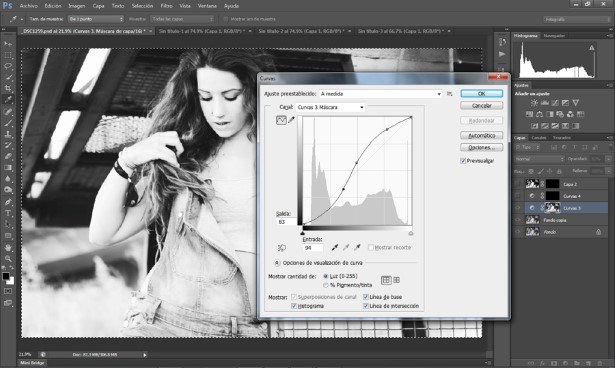Screen dimensions: 615x368
Task: Open the Canal dropdown
Action: [x=330, y=107]
